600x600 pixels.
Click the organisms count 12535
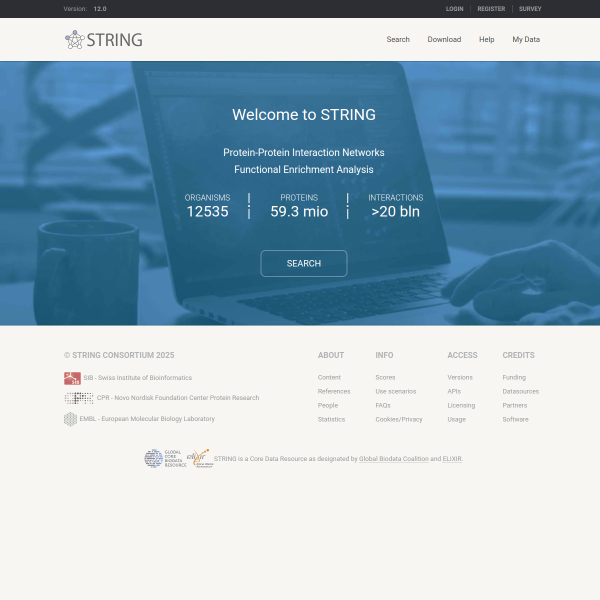207,212
